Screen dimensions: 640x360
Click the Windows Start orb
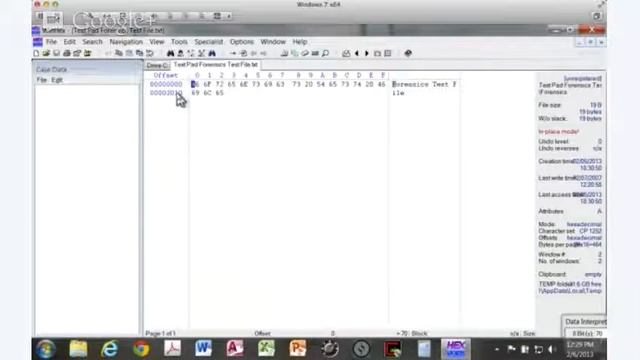pos(46,349)
